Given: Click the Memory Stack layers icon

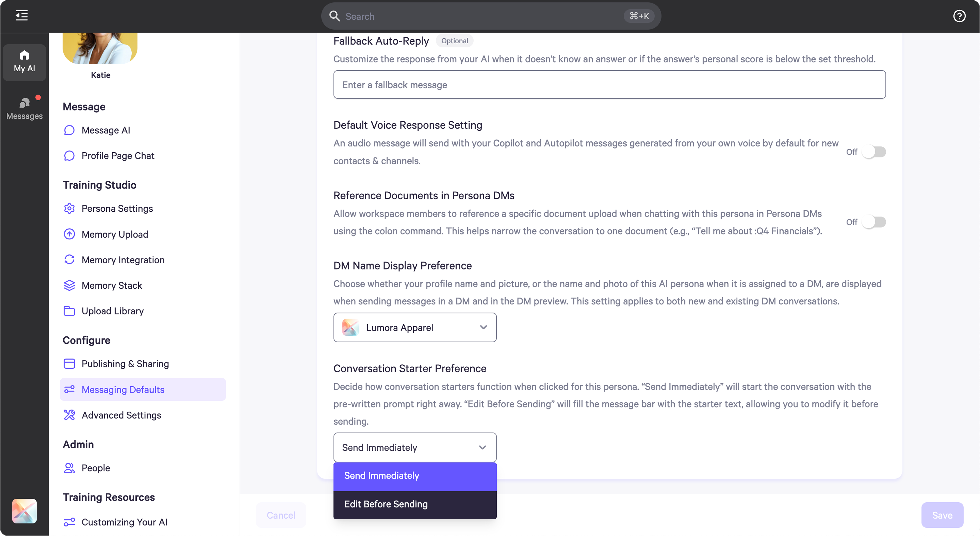Looking at the screenshot, I should (x=69, y=286).
